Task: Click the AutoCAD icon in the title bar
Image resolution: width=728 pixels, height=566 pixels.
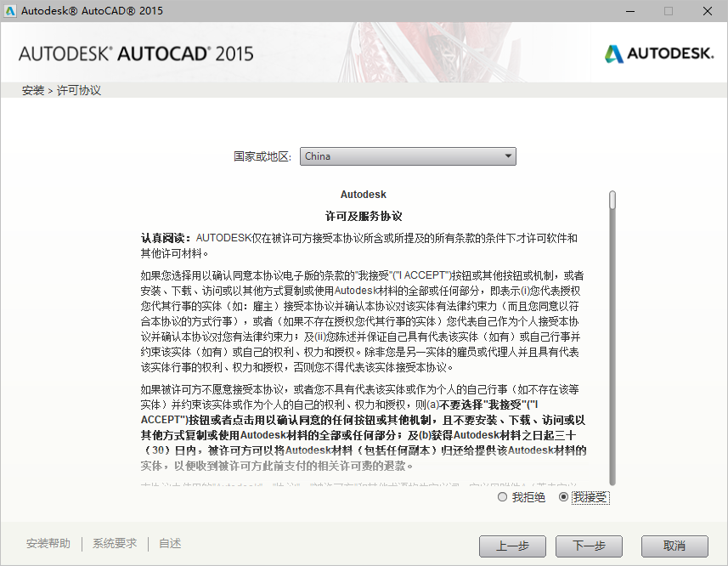Action: [11, 11]
